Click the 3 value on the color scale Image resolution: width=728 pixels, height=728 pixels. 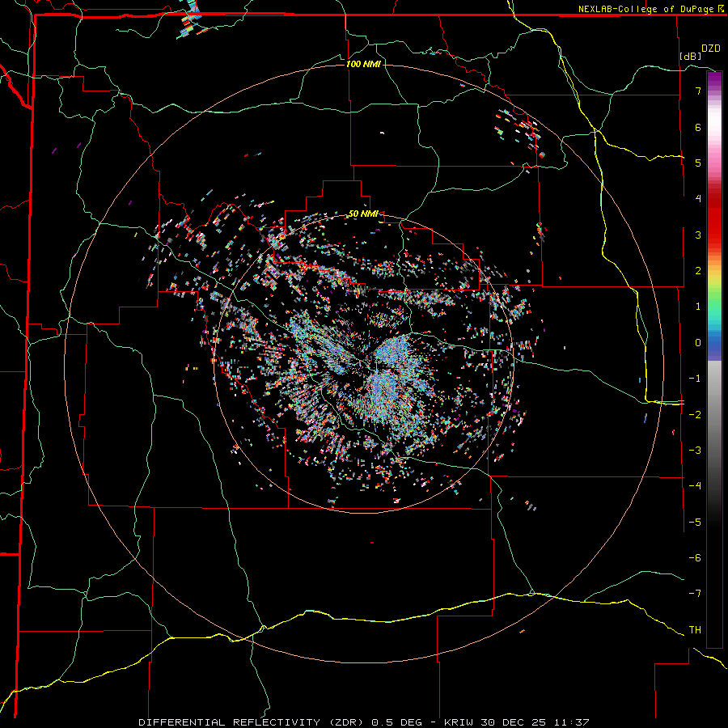(698, 235)
